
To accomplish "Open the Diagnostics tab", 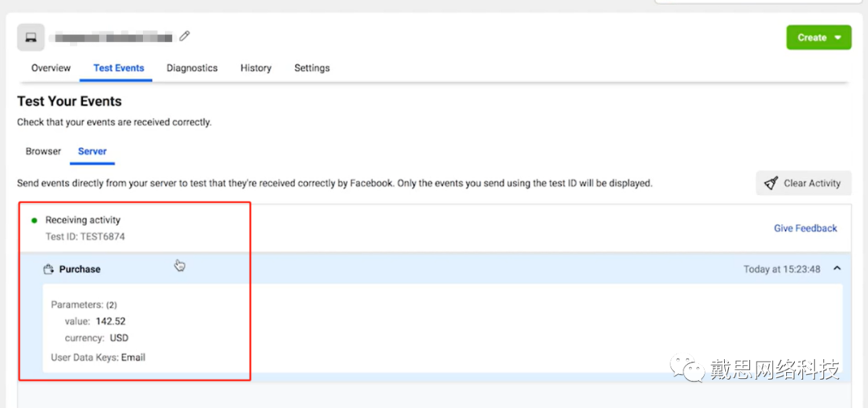I will point(192,68).
